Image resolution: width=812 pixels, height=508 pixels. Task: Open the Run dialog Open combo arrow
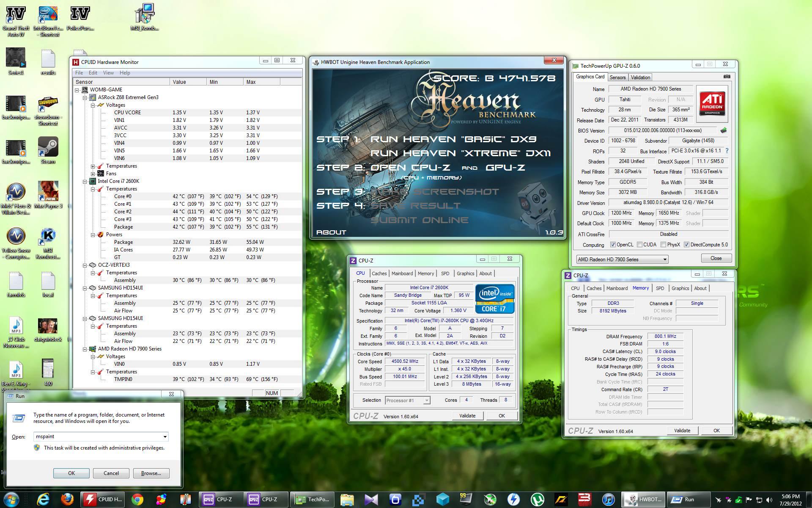tap(165, 436)
